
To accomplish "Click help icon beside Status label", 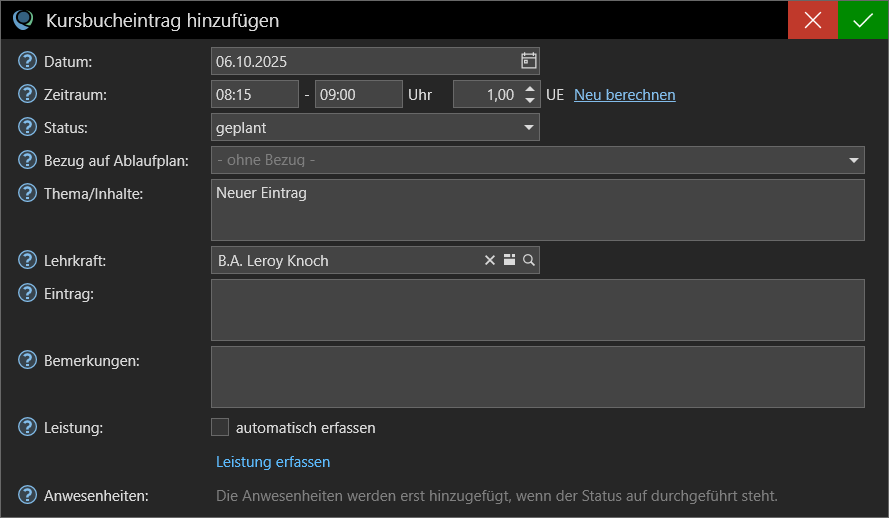I will click(x=28, y=128).
